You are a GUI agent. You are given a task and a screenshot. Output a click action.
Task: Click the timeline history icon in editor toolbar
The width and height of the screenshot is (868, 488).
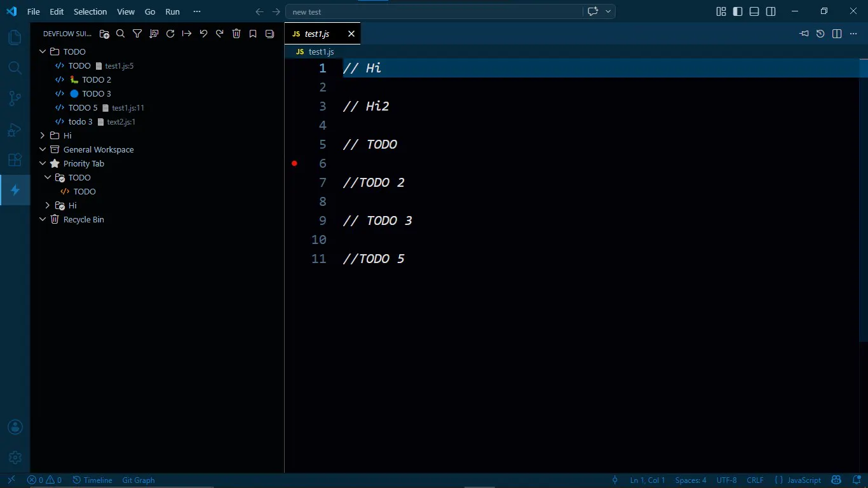click(820, 34)
